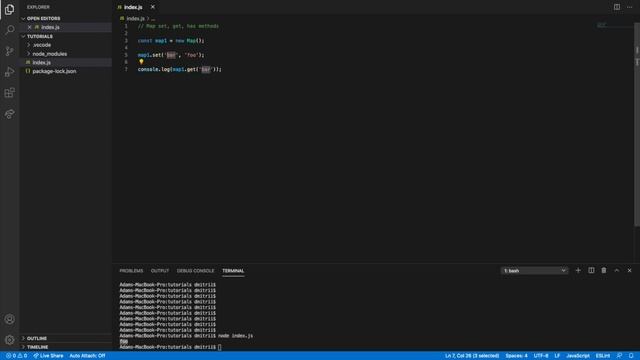
Task: Change encoding via UTF-8 status item
Action: coord(541,356)
